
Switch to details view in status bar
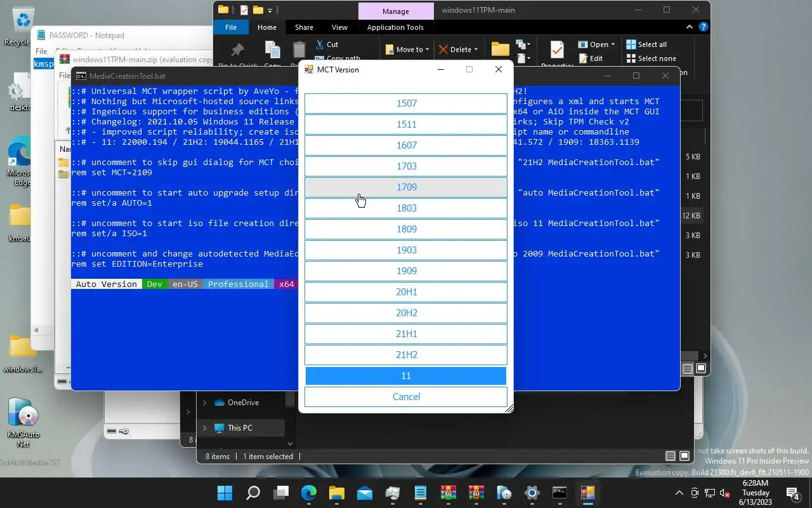point(670,456)
